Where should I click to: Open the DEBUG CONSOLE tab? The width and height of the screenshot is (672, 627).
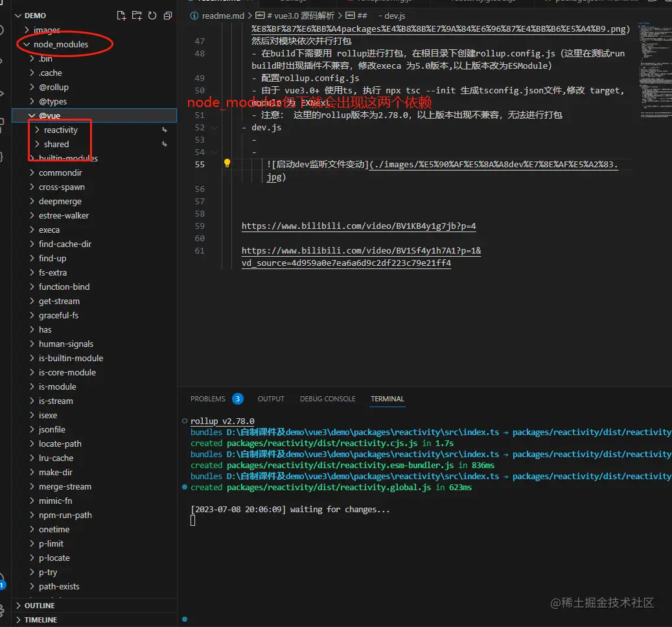click(327, 399)
